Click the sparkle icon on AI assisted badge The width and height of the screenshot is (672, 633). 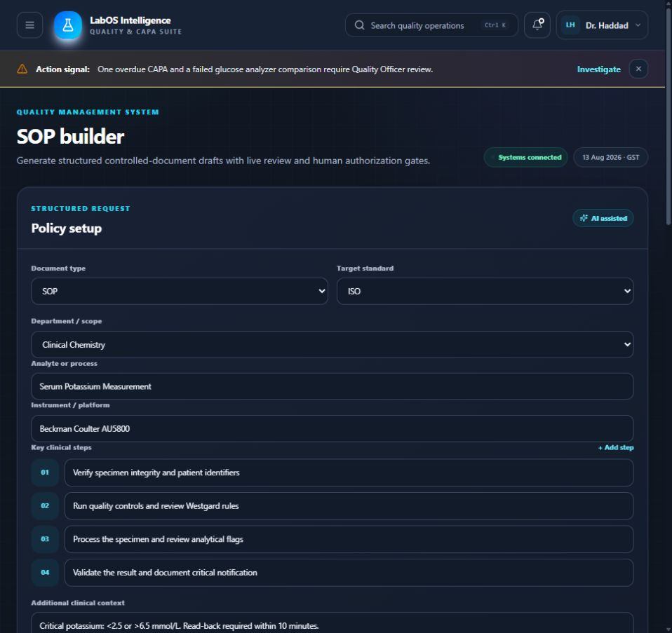[x=584, y=218]
